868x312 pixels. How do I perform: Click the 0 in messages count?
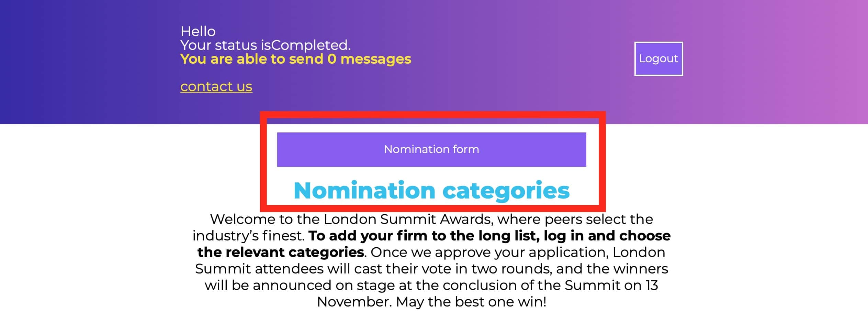[331, 59]
